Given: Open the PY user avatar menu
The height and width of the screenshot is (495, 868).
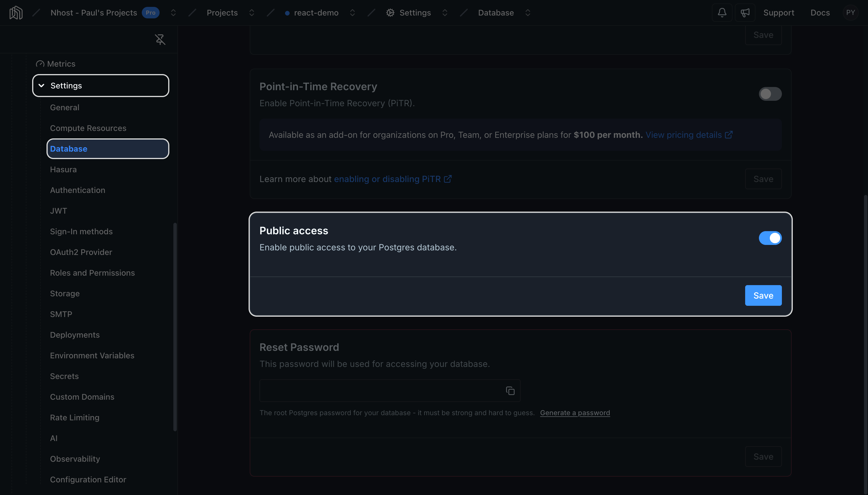Looking at the screenshot, I should tap(850, 13).
